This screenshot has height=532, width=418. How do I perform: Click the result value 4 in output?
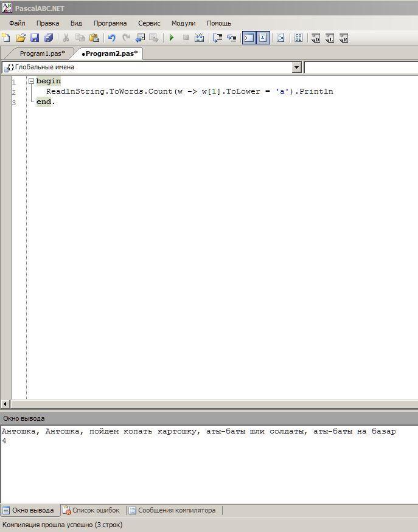(4, 441)
